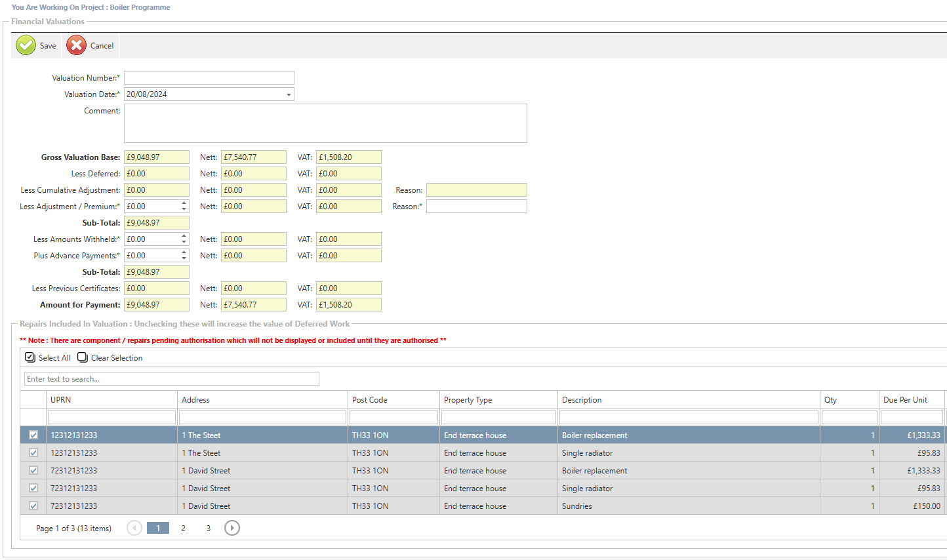This screenshot has height=560, width=947.
Task: Sort grid by Post Code column header
Action: coord(370,400)
